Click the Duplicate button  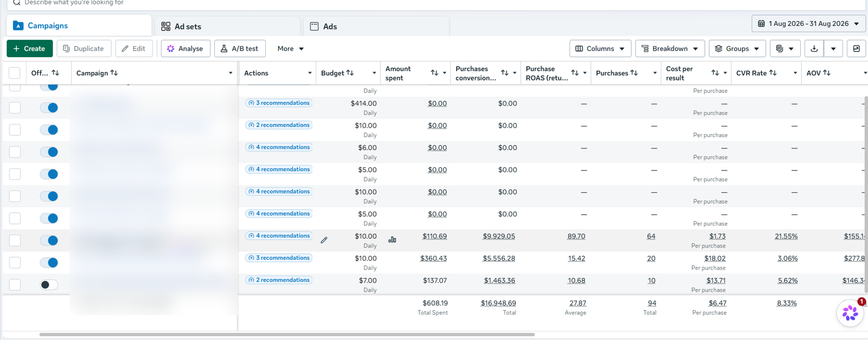click(x=84, y=48)
